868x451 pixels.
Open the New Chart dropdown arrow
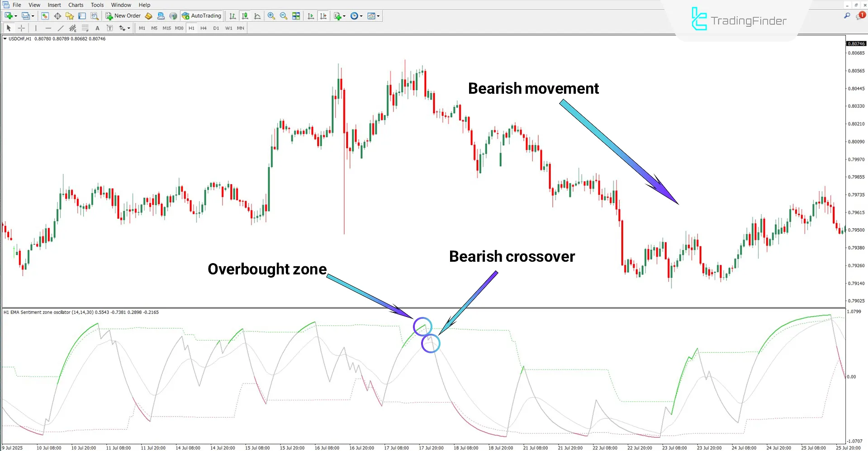pyautogui.click(x=15, y=16)
